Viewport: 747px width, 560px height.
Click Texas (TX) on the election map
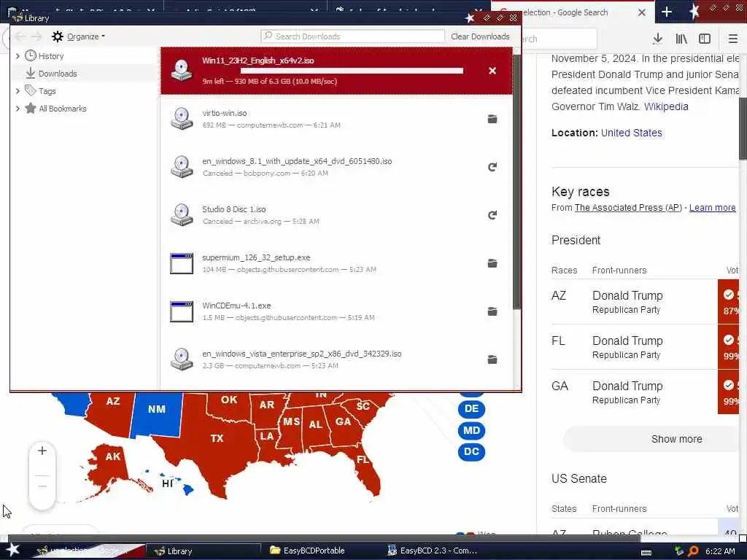tap(217, 438)
